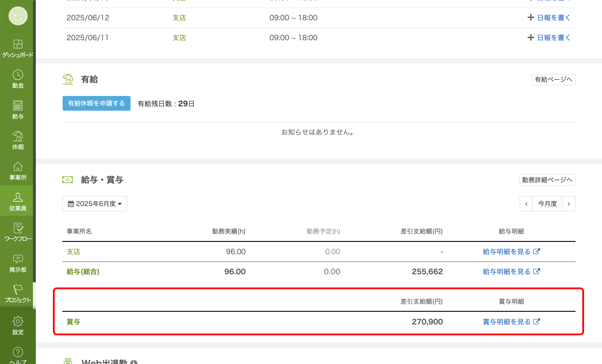Select 休暇 umbrella icon in sidebar
This screenshot has height=364, width=602.
[x=18, y=136]
